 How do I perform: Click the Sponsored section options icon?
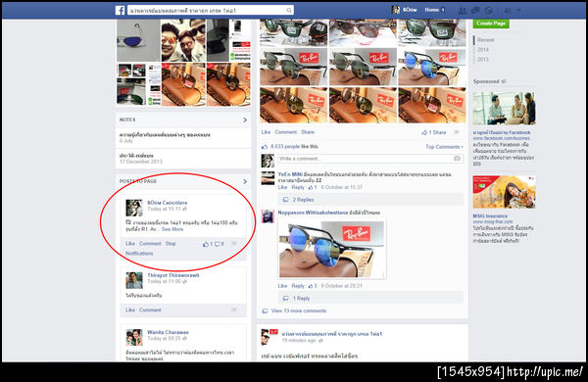(504, 81)
